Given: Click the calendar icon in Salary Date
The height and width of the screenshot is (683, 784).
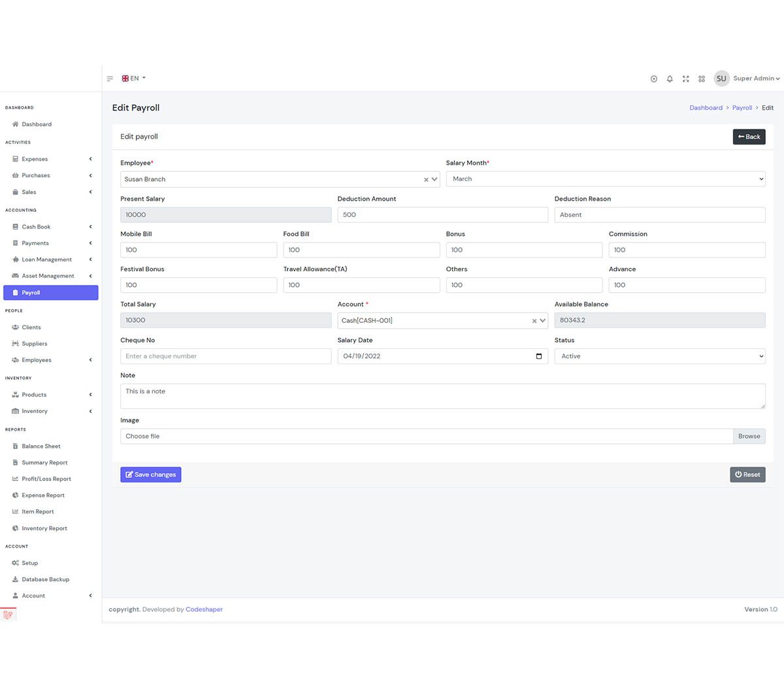Looking at the screenshot, I should point(538,356).
